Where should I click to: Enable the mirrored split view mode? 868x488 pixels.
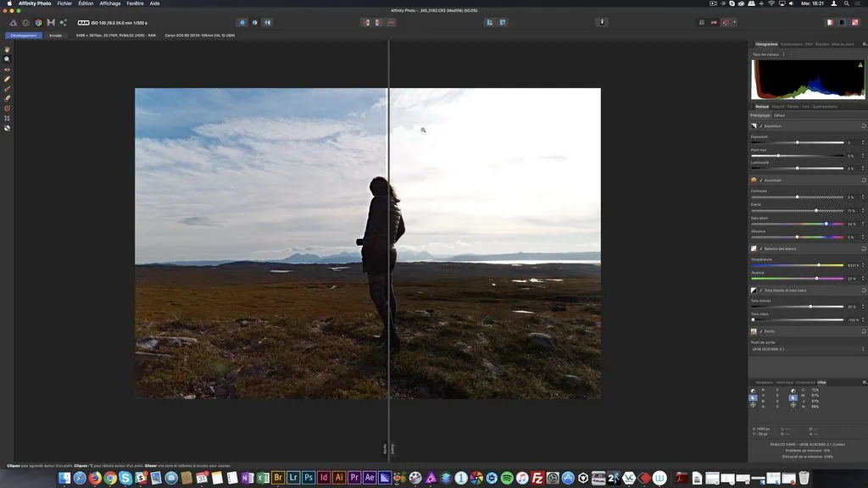point(268,22)
